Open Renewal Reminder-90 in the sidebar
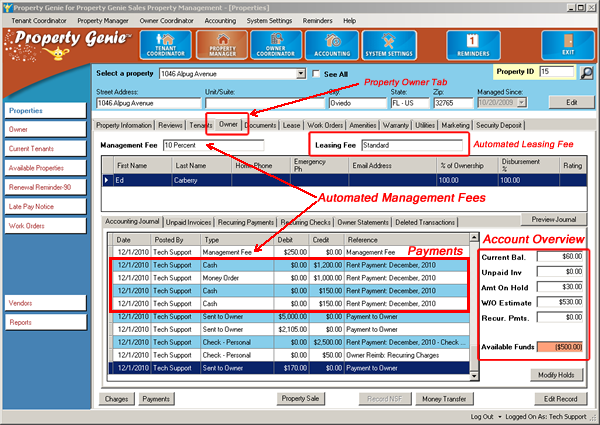The width and height of the screenshot is (600, 425). click(x=46, y=187)
